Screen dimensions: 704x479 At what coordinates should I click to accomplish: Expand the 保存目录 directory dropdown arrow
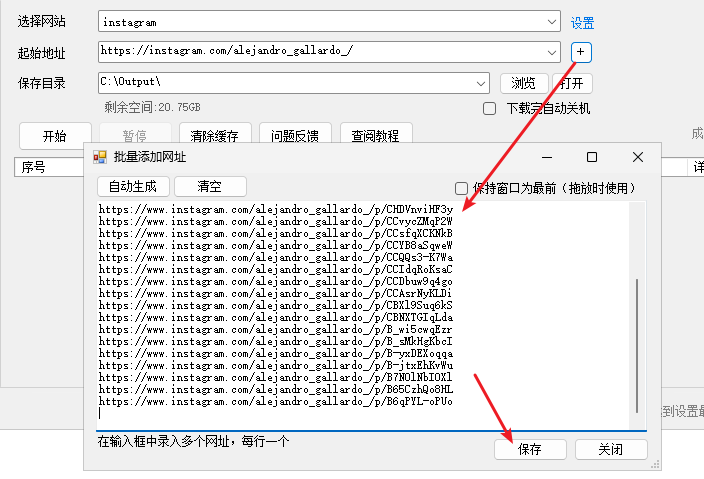click(x=481, y=83)
